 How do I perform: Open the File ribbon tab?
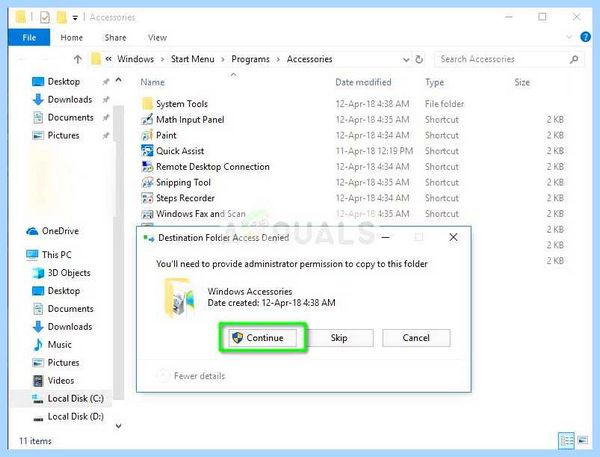coord(29,38)
